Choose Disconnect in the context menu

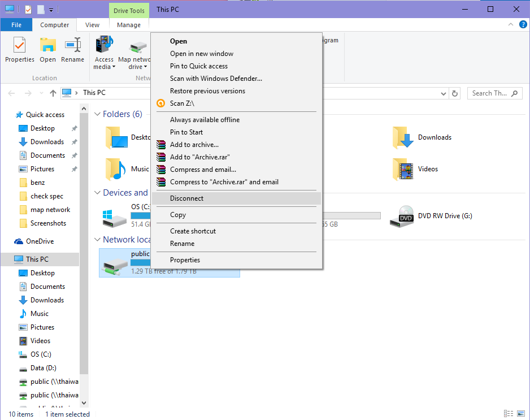coord(236,198)
